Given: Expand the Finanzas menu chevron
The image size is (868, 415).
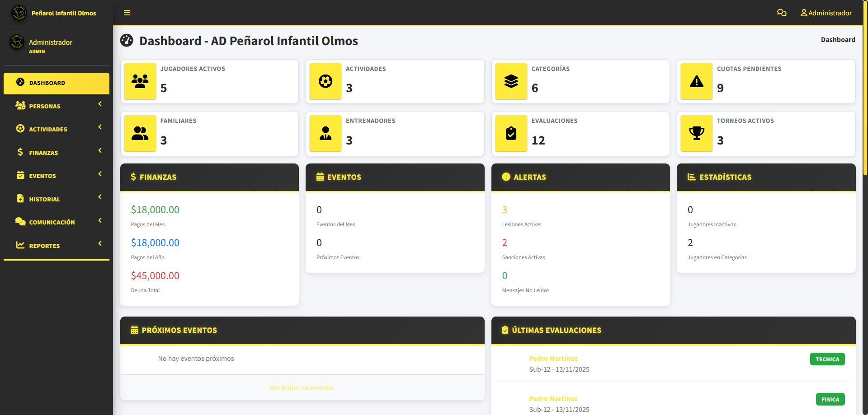Looking at the screenshot, I should 100,151.
